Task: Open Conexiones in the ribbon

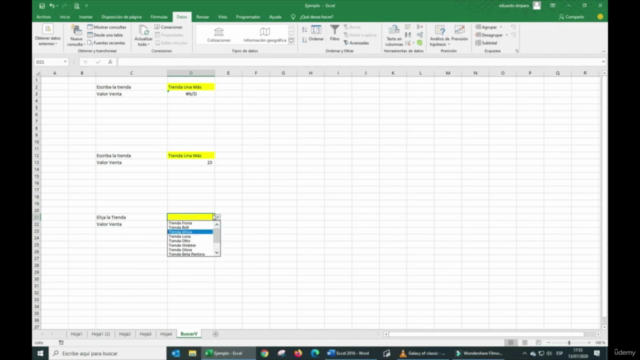Action: tap(169, 27)
